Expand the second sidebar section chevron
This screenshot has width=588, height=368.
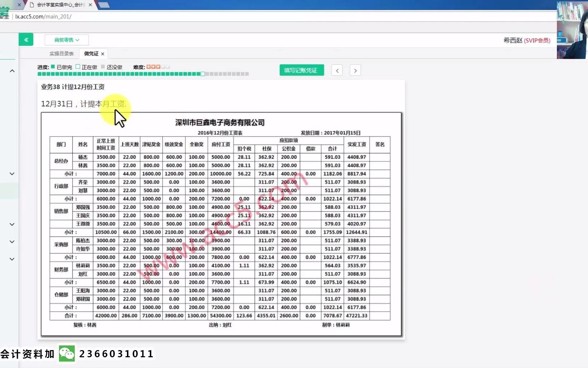(x=12, y=174)
